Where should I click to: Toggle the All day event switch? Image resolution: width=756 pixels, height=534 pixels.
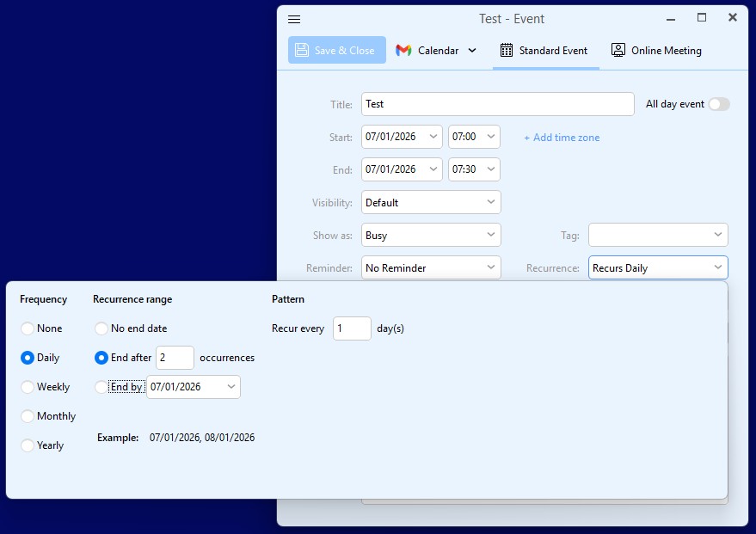(x=718, y=104)
